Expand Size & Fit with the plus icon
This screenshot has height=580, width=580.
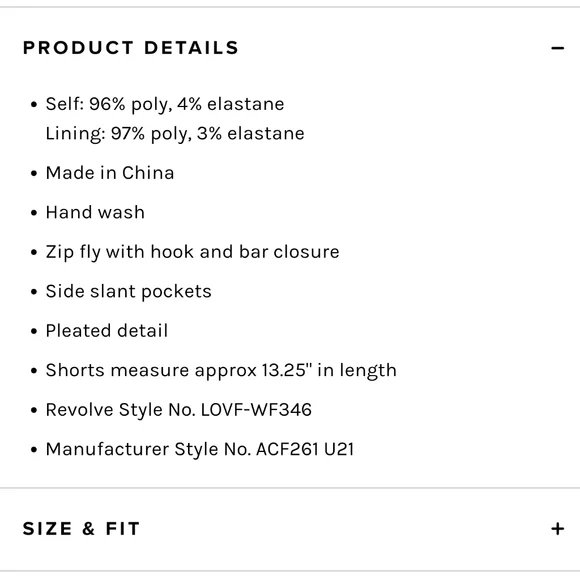557,529
